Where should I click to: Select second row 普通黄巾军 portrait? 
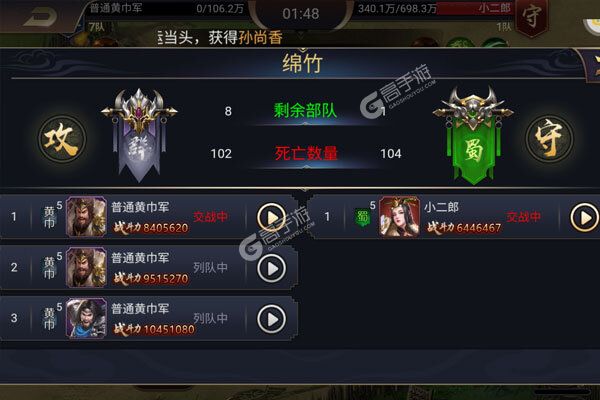[x=86, y=268]
